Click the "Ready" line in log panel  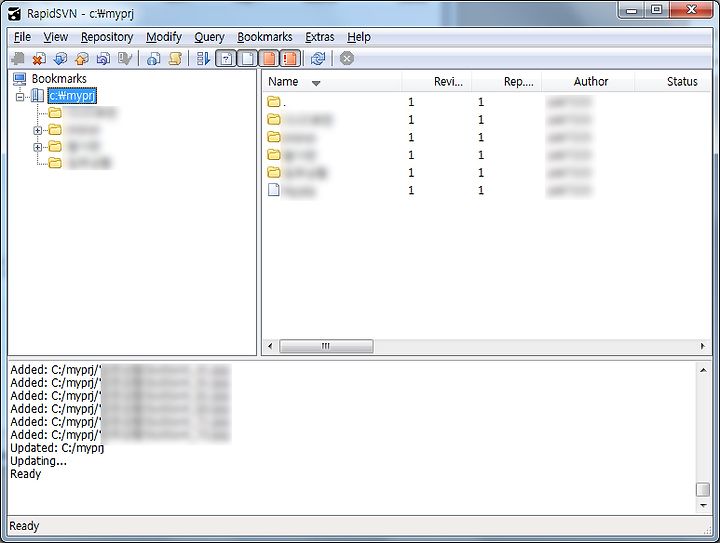[25, 474]
